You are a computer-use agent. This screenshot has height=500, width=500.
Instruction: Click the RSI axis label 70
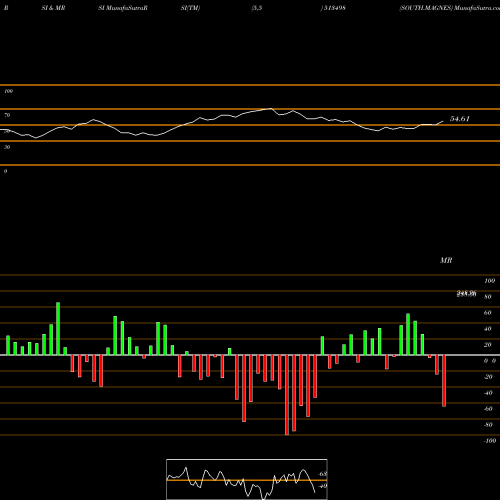coord(7,115)
